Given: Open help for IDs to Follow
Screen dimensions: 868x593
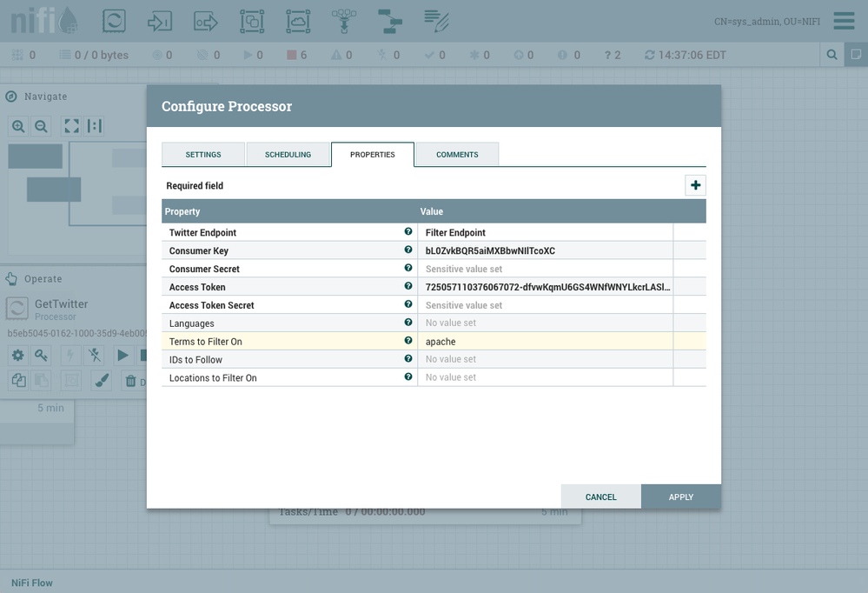Looking at the screenshot, I should pos(408,359).
